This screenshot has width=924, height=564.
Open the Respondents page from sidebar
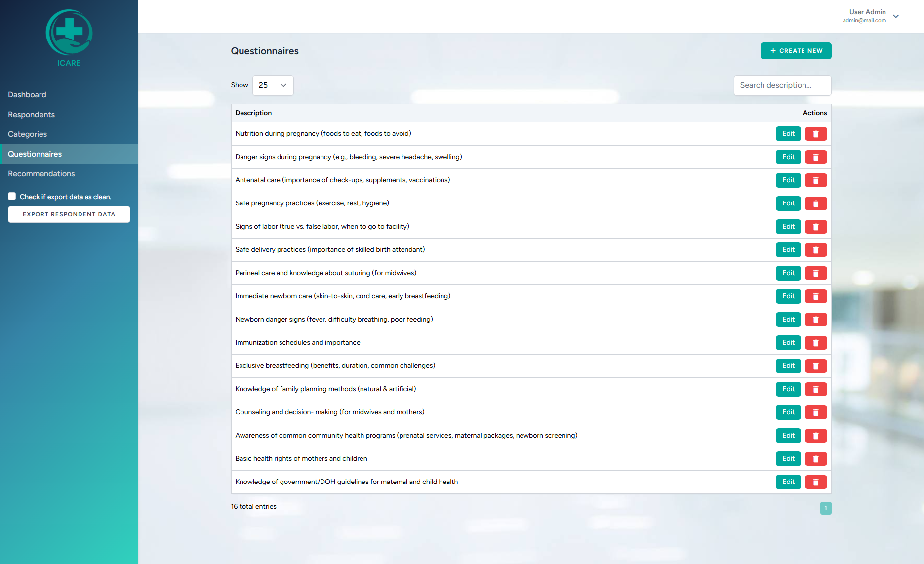(x=31, y=114)
